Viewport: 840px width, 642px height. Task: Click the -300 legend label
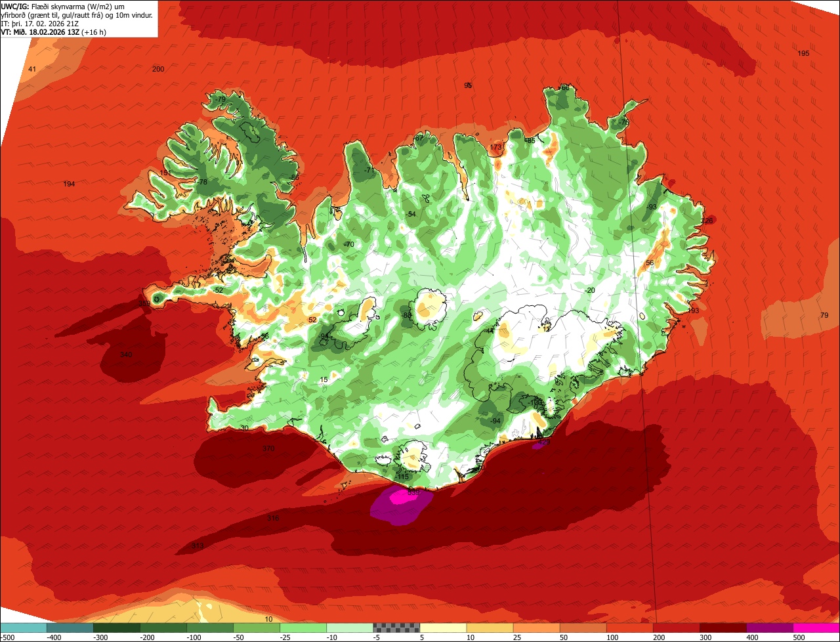click(101, 637)
